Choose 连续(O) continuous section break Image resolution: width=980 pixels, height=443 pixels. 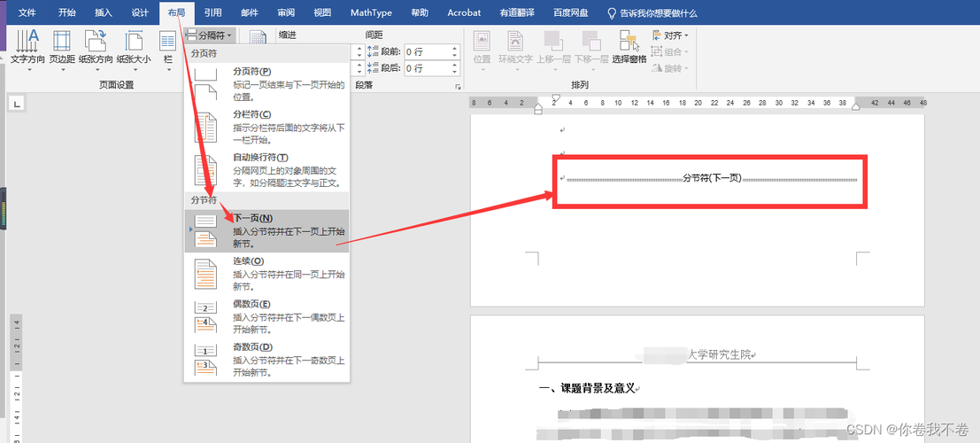pos(266,274)
